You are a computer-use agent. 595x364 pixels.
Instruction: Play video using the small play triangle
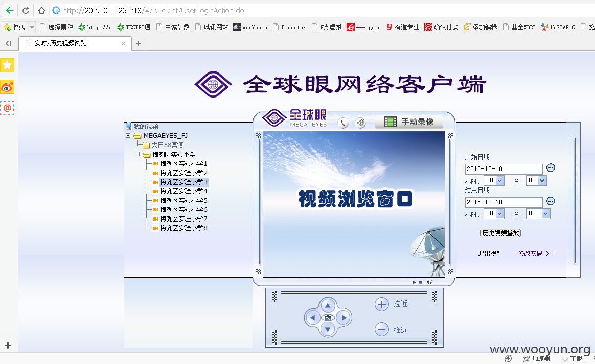(x=414, y=282)
